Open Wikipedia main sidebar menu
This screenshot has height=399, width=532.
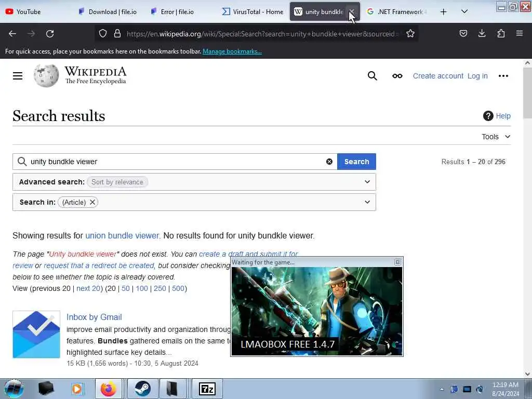[x=18, y=76]
